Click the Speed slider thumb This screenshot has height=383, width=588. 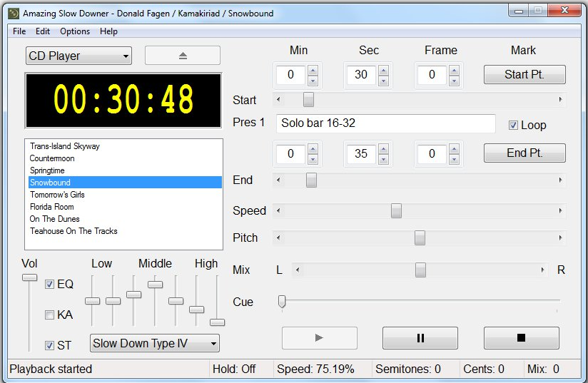tap(396, 210)
